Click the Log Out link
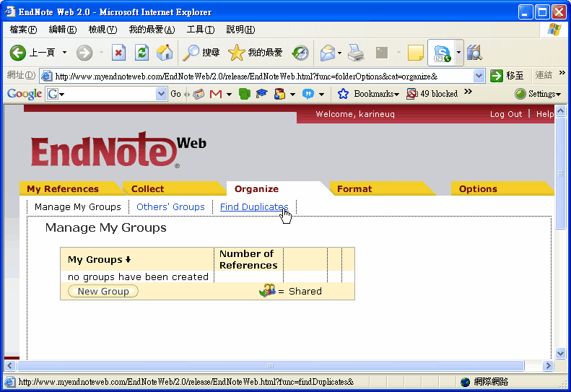The height and width of the screenshot is (392, 571). (505, 114)
